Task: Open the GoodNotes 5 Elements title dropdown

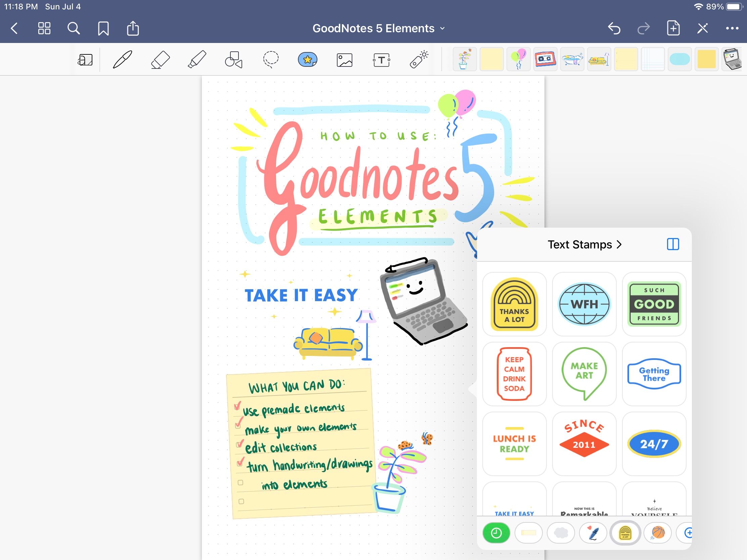Action: coord(442,28)
